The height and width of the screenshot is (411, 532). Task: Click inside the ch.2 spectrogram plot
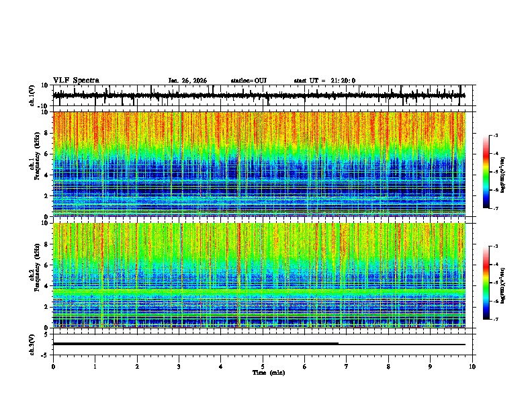click(x=259, y=275)
